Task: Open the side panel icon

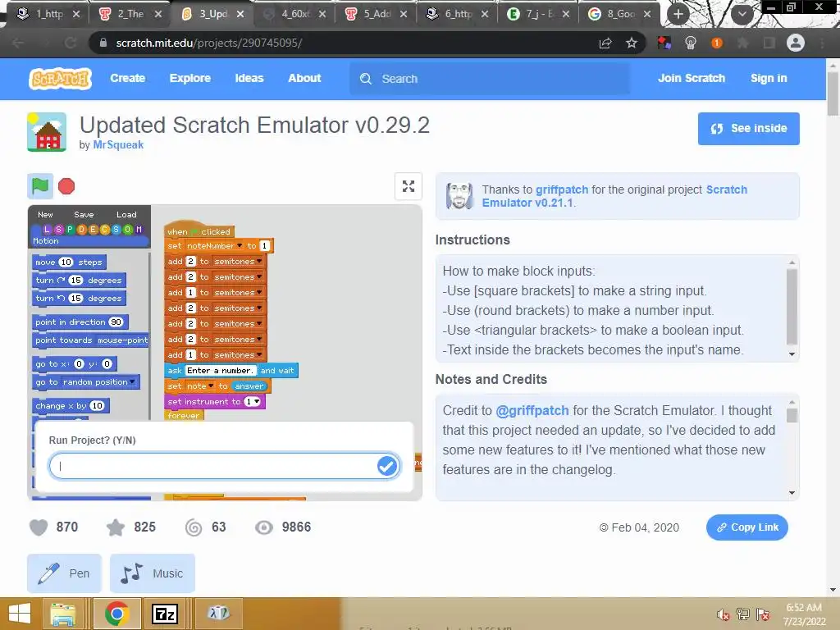Action: tap(769, 43)
